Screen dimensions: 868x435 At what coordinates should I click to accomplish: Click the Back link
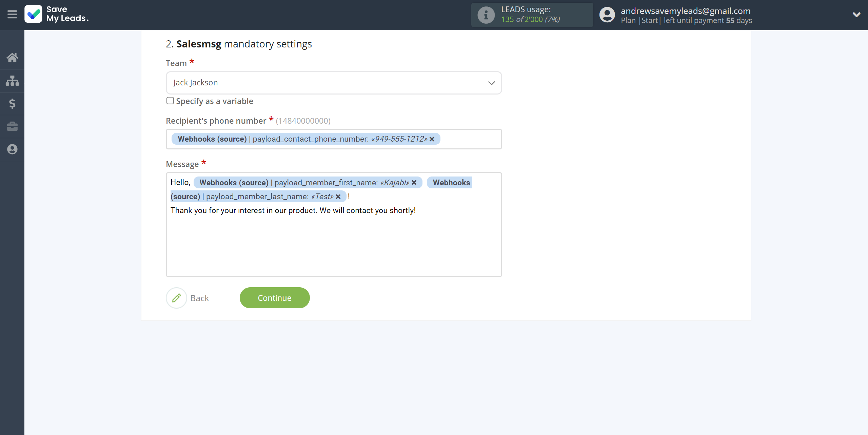[x=199, y=298]
